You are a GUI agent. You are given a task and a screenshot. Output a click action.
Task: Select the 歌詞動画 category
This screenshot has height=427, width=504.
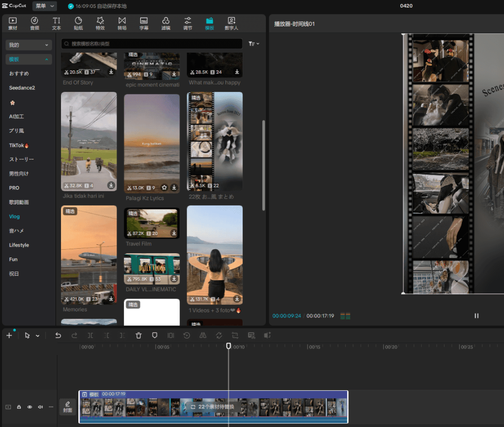(19, 202)
